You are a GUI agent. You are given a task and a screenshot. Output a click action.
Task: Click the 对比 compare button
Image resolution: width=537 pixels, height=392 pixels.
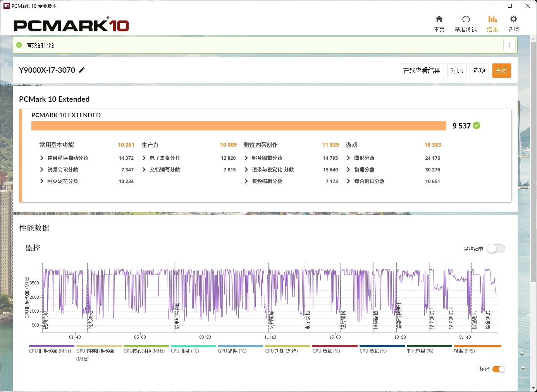456,70
